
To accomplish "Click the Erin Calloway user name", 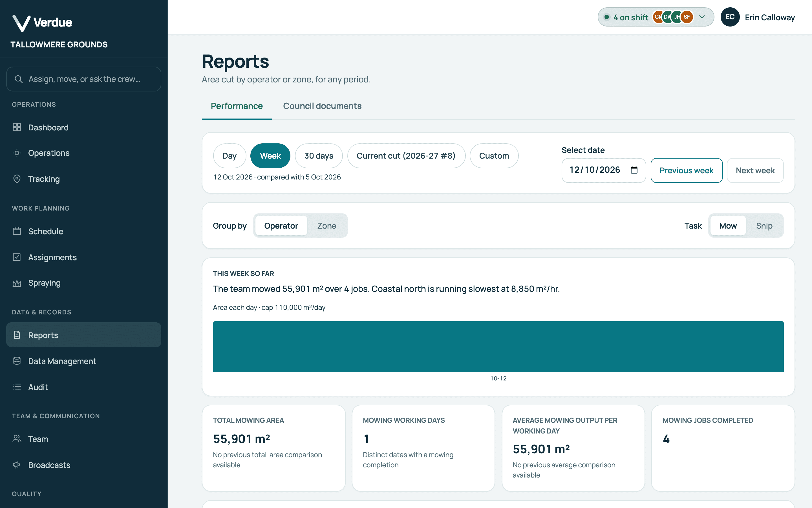I will (x=770, y=17).
